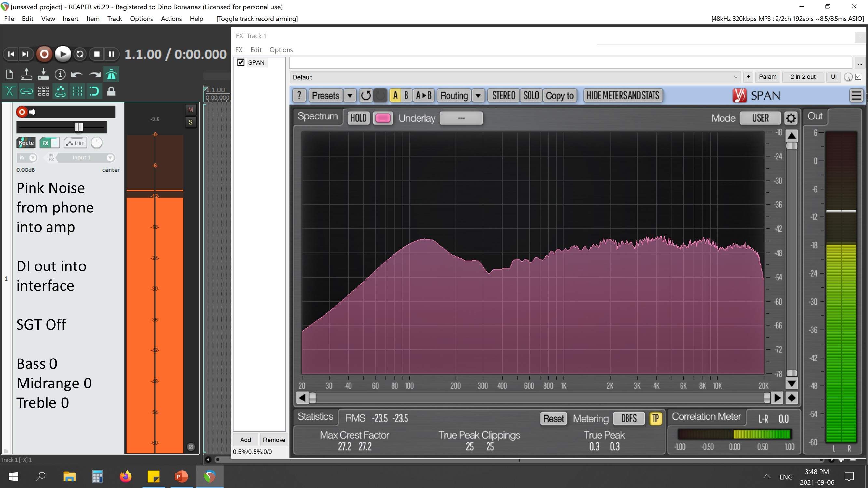This screenshot has height=488, width=868.
Task: Click SPAN undo circular arrow icon
Action: pos(366,95)
